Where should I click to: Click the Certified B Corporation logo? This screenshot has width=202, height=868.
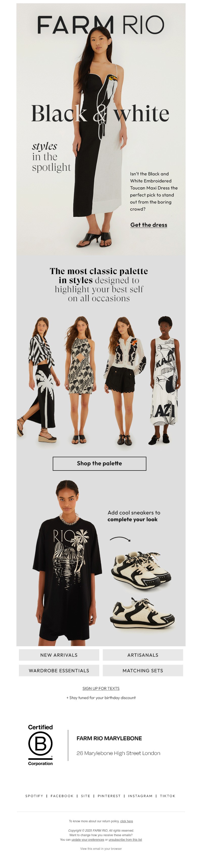coord(40,745)
